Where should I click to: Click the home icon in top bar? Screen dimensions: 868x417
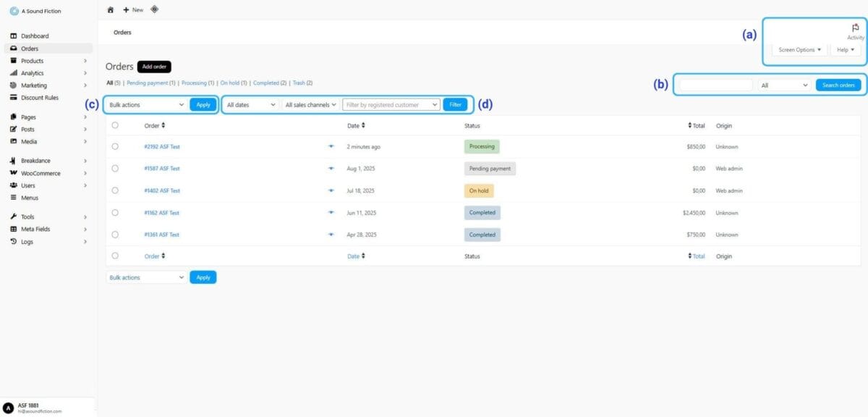click(110, 9)
